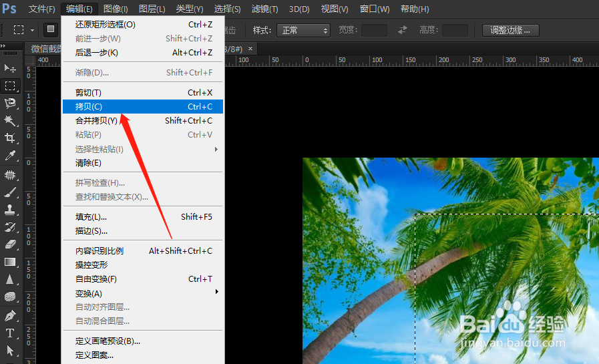The height and width of the screenshot is (364, 599).
Task: Open the 视图(V) menu
Action: point(335,9)
